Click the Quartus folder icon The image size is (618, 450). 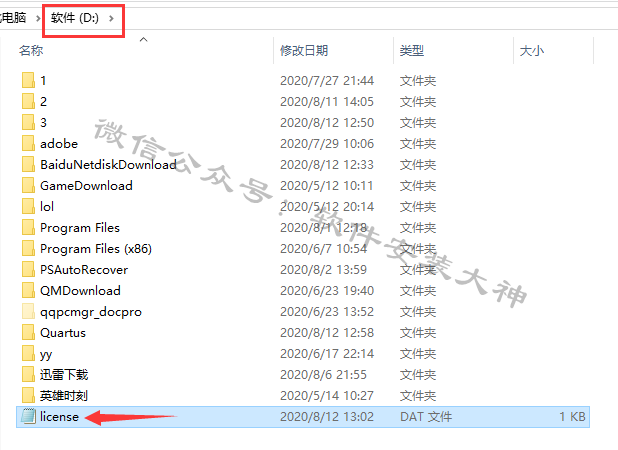tap(28, 333)
